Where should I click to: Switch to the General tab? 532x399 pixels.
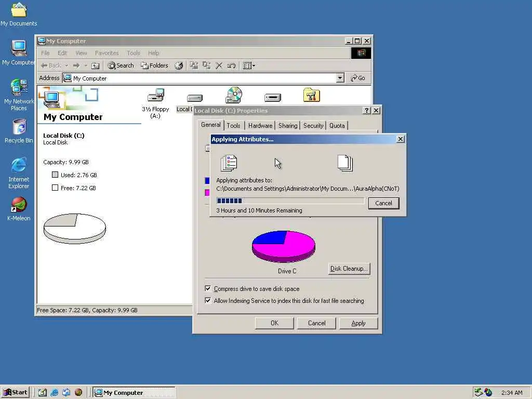(x=211, y=125)
